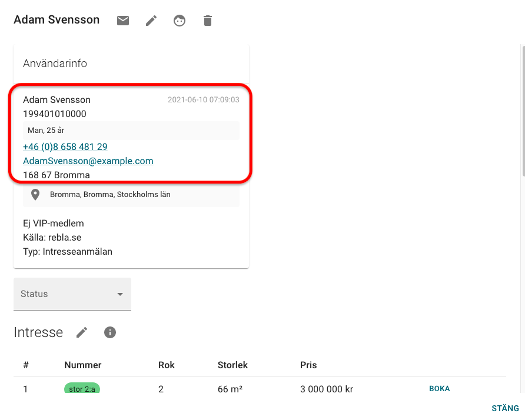Delete the contact with the trash icon
The image size is (525, 420).
207,20
